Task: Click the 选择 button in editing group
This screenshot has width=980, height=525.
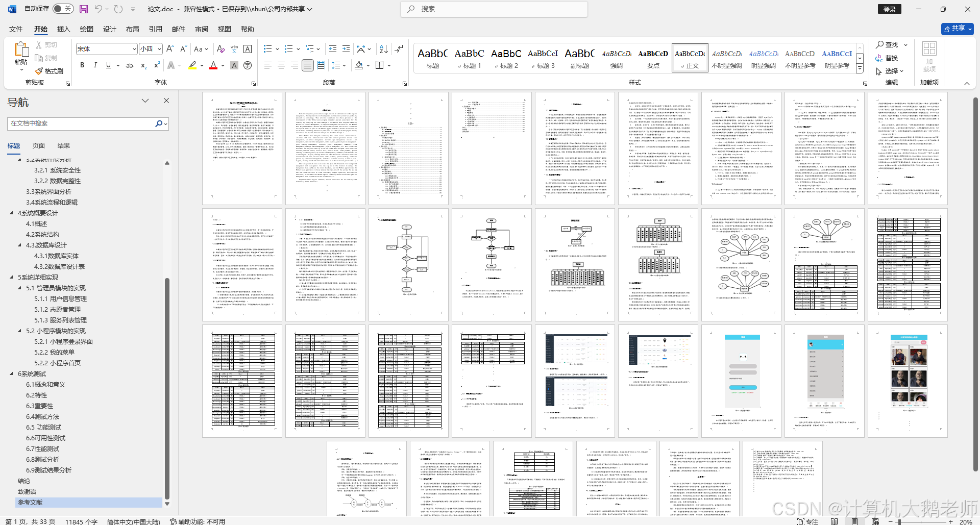Action: tap(890, 71)
